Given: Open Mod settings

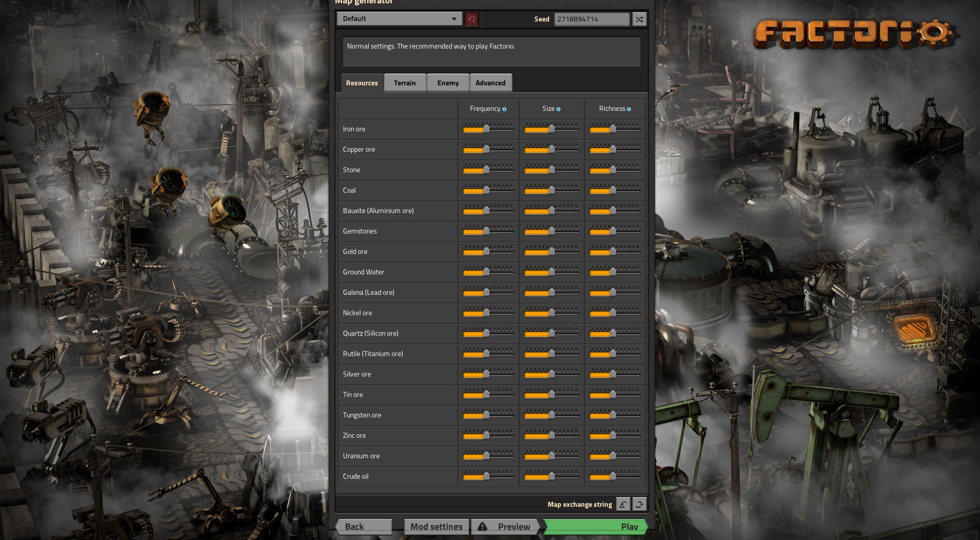Looking at the screenshot, I should point(436,527).
